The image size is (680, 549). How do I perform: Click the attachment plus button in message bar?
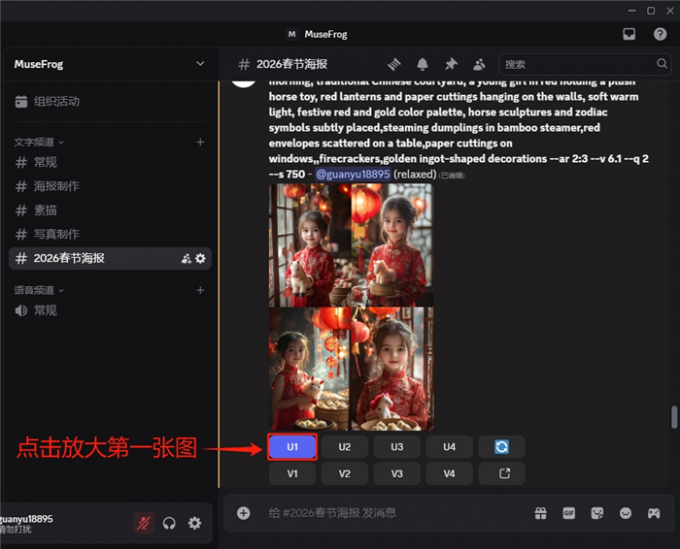(243, 513)
